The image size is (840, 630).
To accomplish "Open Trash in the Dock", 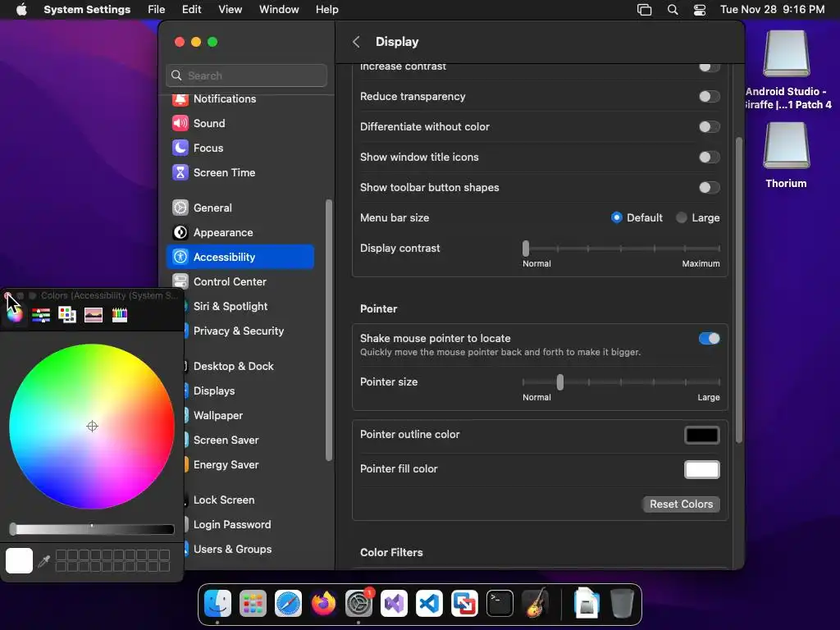I will pyautogui.click(x=622, y=604).
